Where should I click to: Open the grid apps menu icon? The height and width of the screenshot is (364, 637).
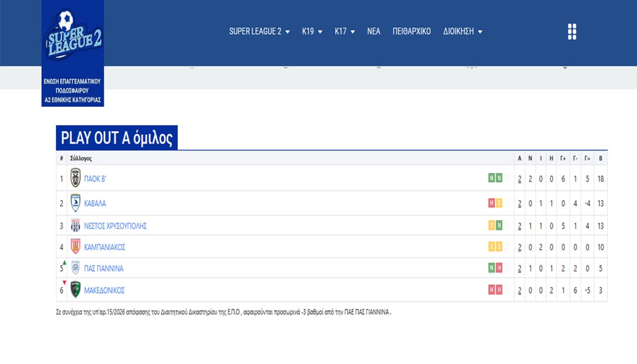571,32
